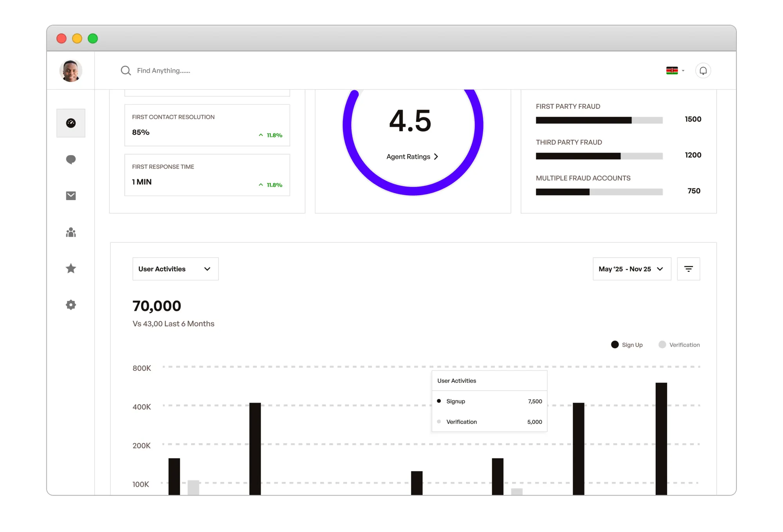
Task: Expand the language flag dropdown arrow
Action: (683, 71)
